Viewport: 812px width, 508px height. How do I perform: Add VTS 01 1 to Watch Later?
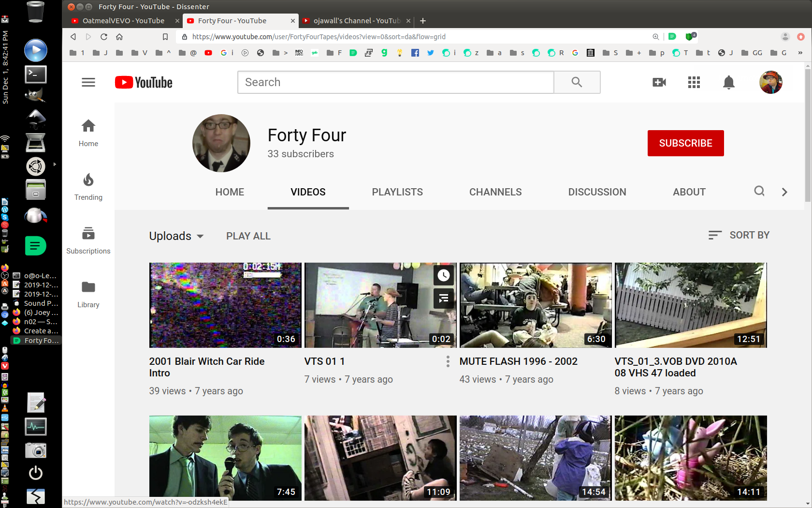(x=444, y=276)
